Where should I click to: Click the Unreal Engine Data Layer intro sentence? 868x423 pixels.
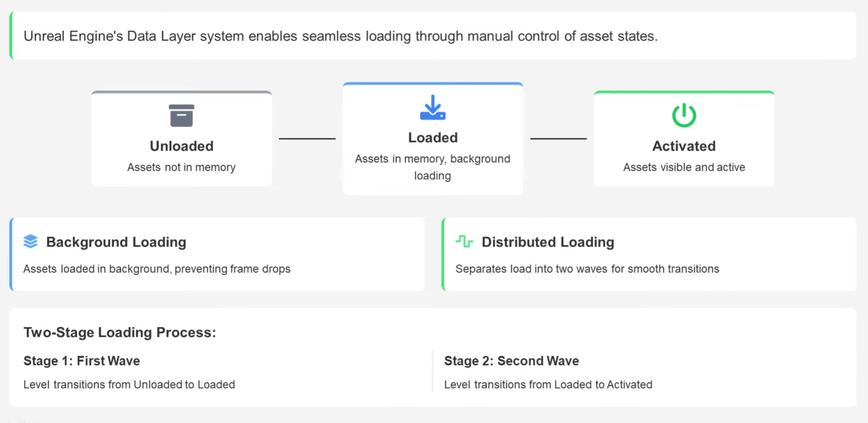(x=340, y=36)
